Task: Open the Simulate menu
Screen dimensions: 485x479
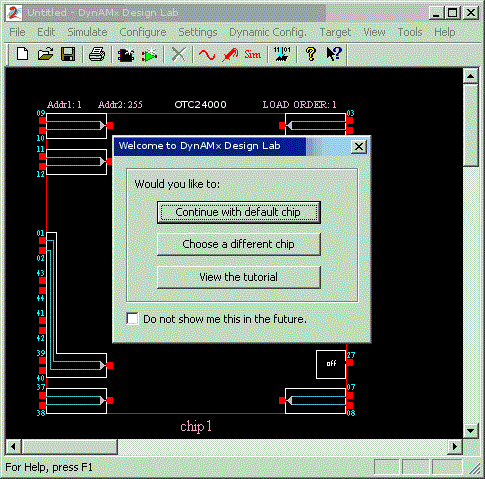Action: 87,32
